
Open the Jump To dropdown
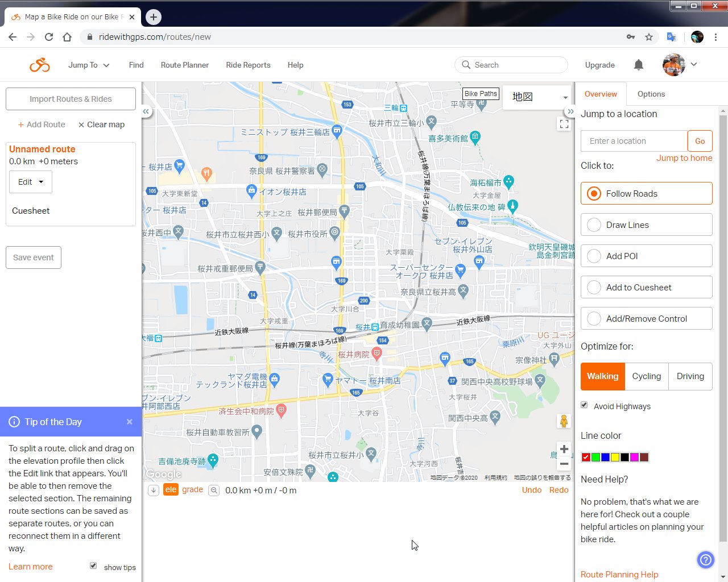pos(89,65)
